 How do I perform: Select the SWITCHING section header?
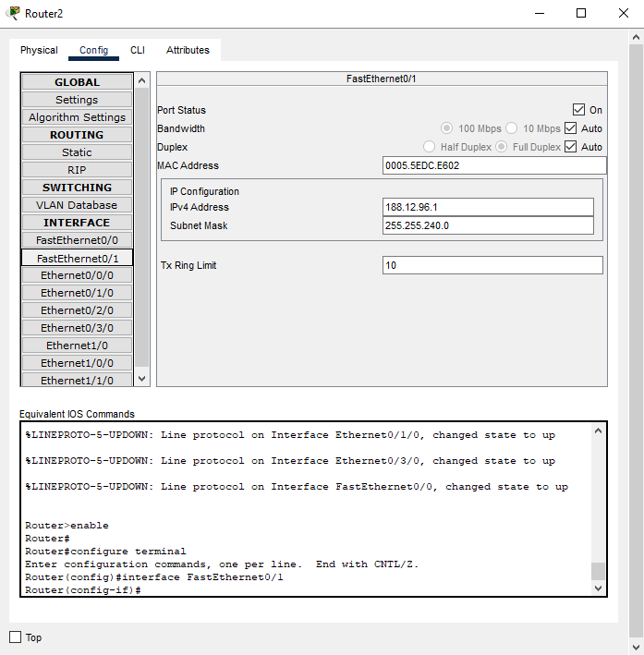click(77, 188)
